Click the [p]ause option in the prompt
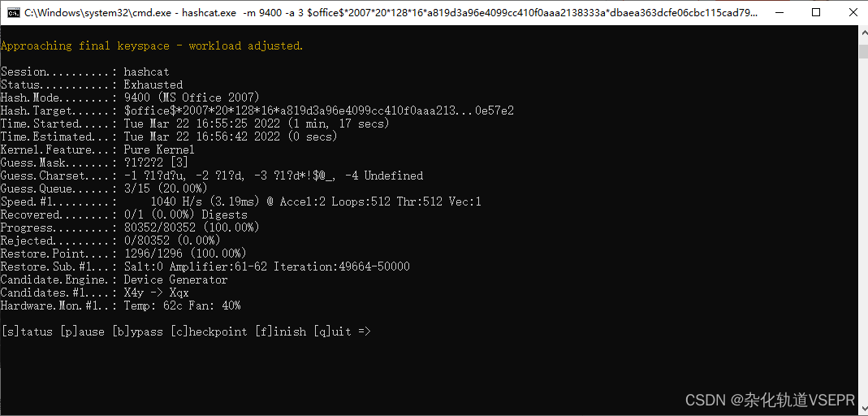The height and width of the screenshot is (416, 868). 82,331
